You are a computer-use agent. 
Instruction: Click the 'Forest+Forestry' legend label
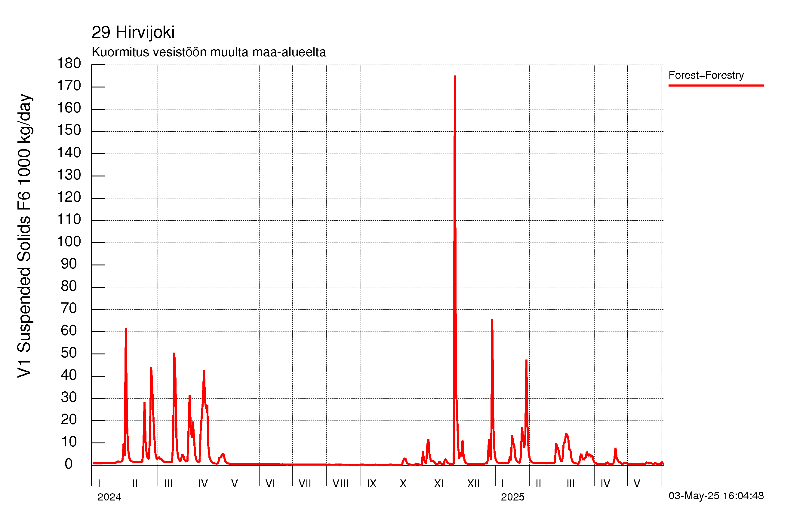[706, 75]
